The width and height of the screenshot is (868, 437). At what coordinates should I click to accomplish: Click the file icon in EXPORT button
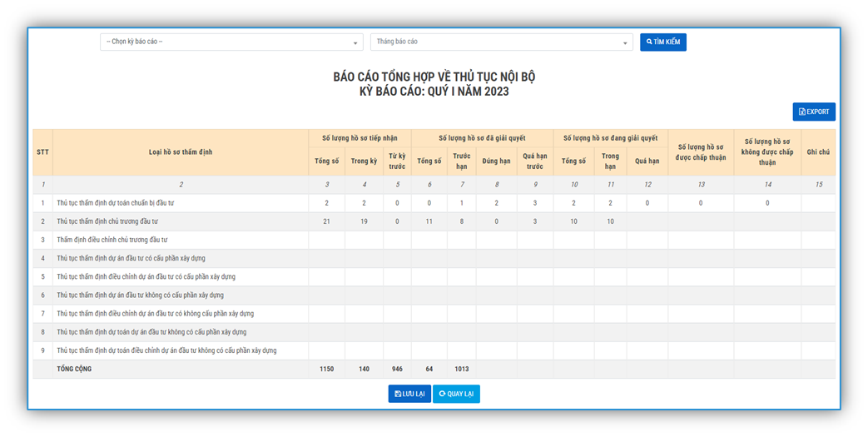tap(801, 112)
